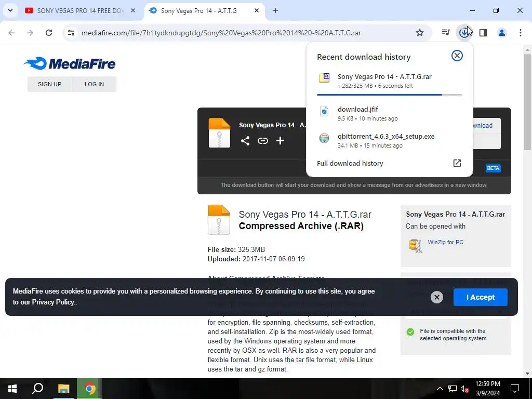This screenshot has height=399, width=532.
Task: Open Windows taskbar search
Action: pyautogui.click(x=37, y=389)
